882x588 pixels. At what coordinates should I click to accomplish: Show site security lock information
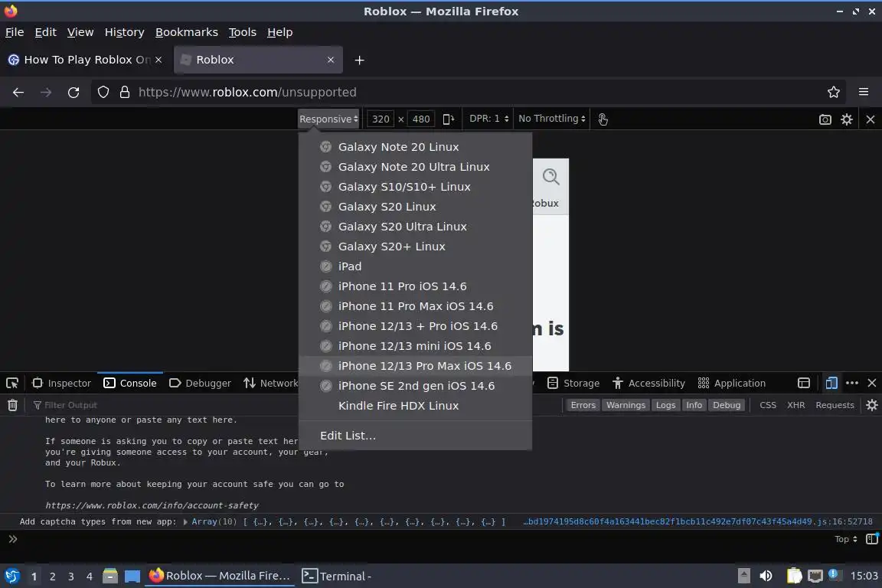click(x=125, y=93)
